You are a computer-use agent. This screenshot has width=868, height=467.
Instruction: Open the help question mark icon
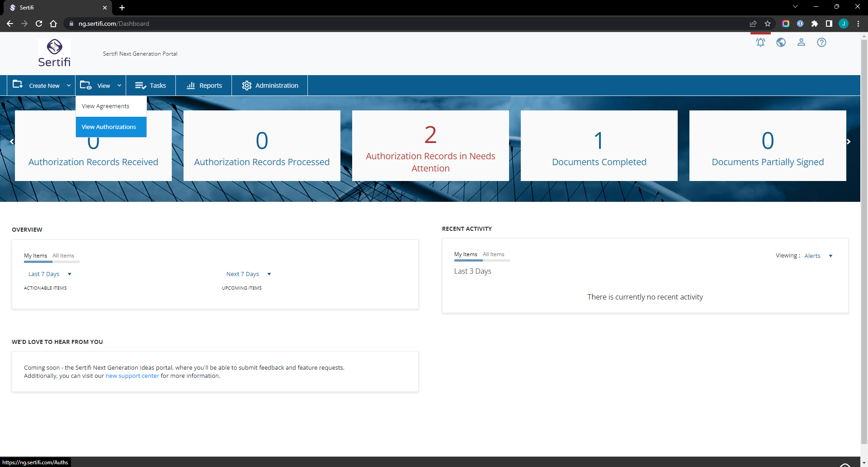(821, 43)
